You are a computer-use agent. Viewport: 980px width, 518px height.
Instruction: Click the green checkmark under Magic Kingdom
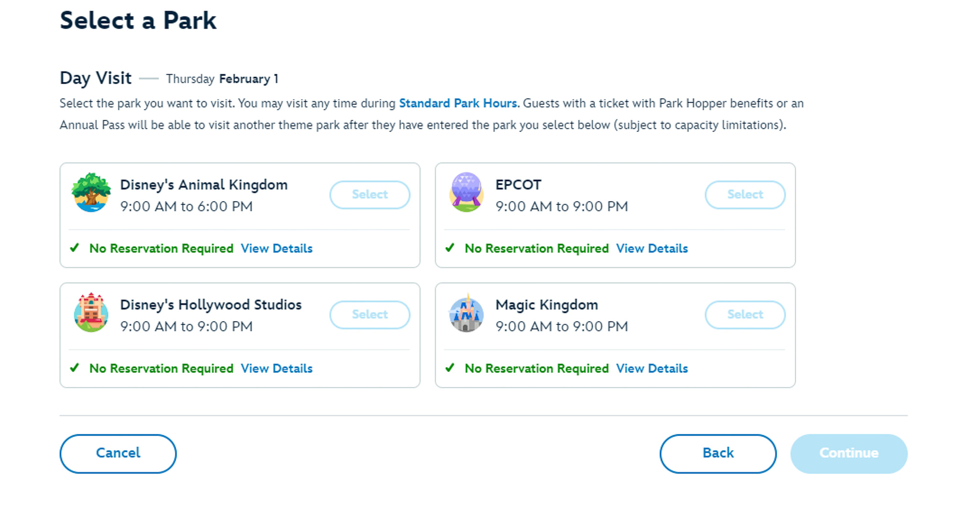coord(450,368)
